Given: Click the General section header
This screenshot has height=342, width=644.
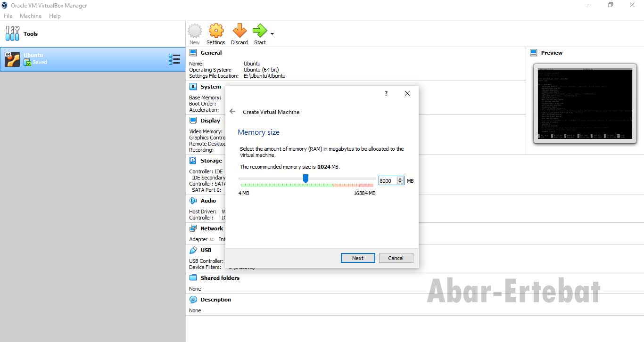Looking at the screenshot, I should pos(211,53).
